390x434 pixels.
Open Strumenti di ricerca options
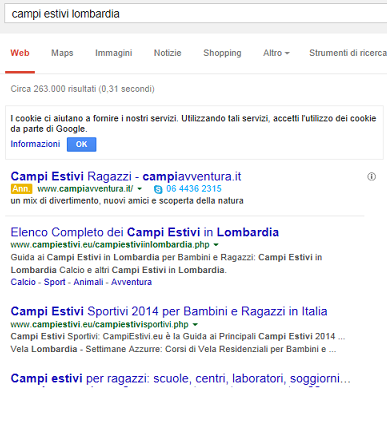point(348,53)
